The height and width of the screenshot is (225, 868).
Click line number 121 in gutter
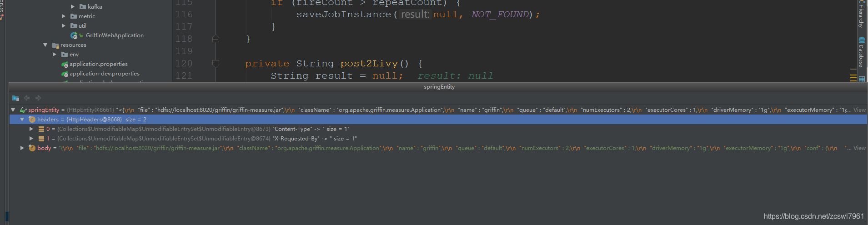click(184, 75)
